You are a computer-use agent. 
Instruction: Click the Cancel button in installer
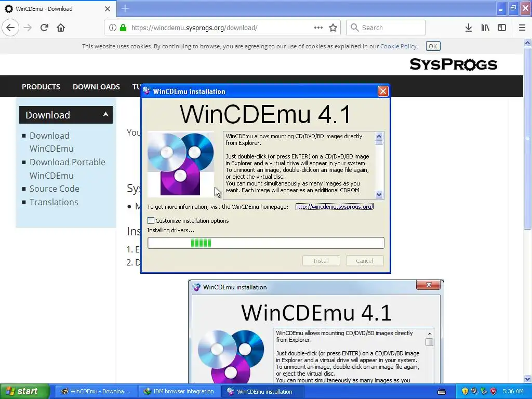click(x=364, y=261)
